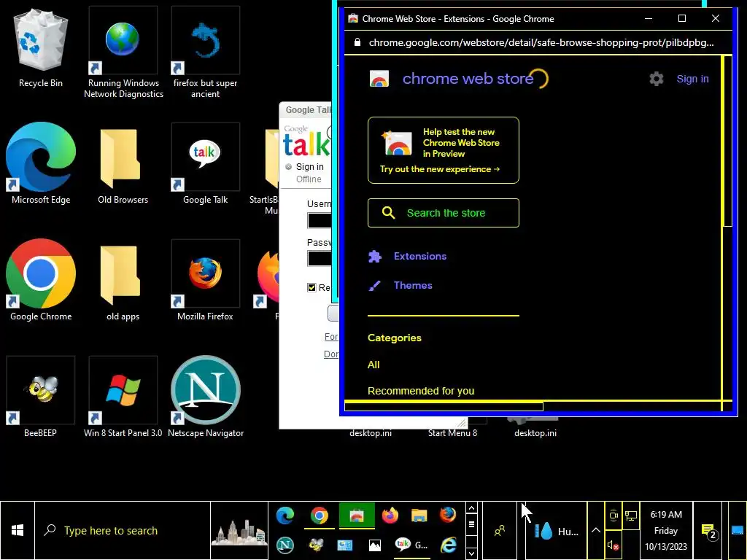Viewport: 747px width, 560px height.
Task: Select Google Chrome desktop shortcut
Action: 41,280
